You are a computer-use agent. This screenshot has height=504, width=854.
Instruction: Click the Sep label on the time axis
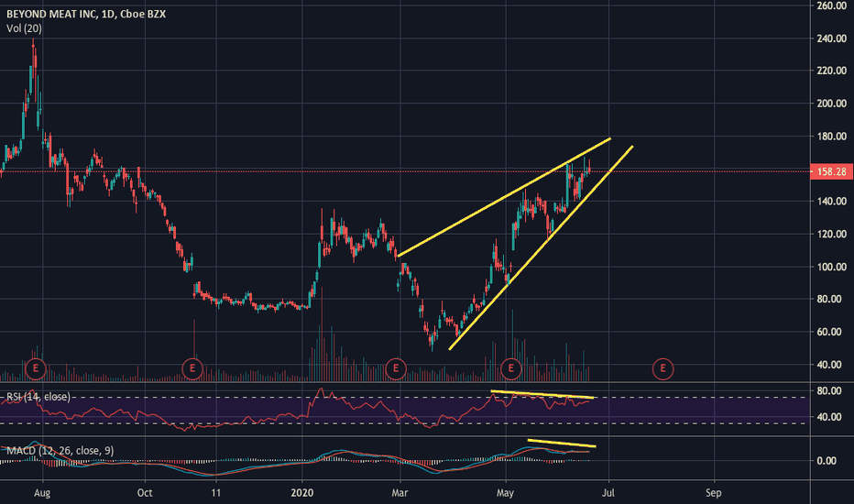pyautogui.click(x=714, y=493)
